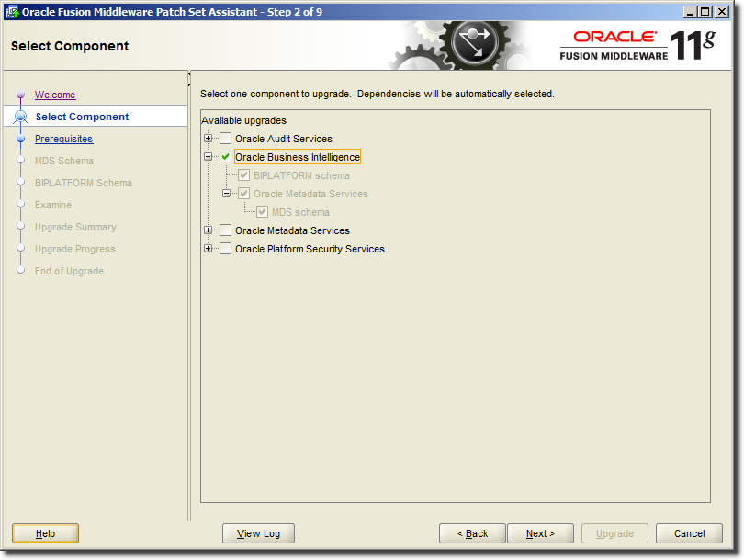Maximize the Patch Set Assistant window
Image resolution: width=744 pixels, height=560 pixels.
(x=705, y=11)
